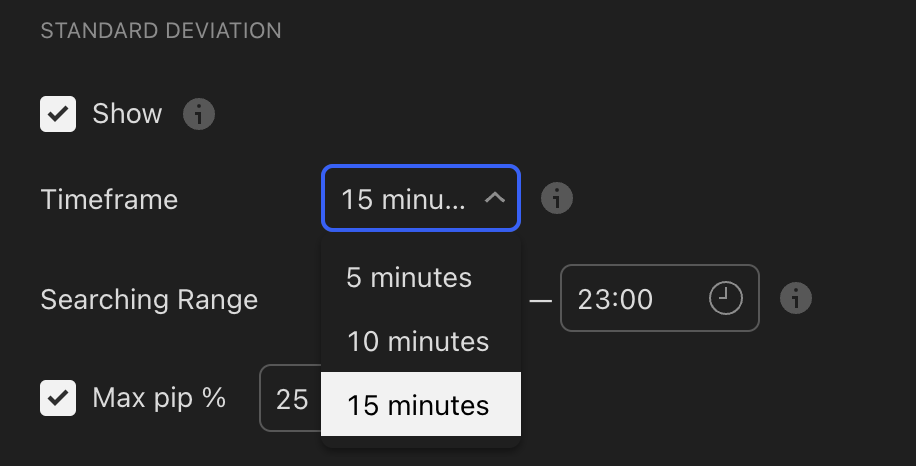
Task: Click the Searching Range label
Action: [x=149, y=300]
